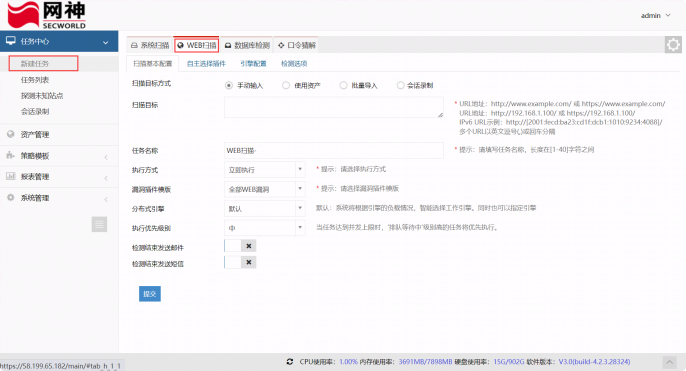Click the IPv6 URL示例 hint line
The image size is (686, 371).
(561, 122)
